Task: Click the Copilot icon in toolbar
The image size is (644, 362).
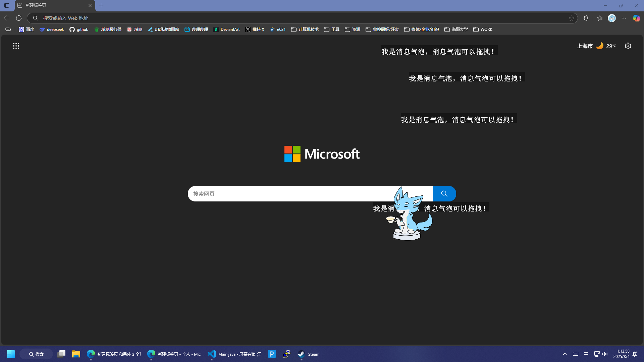Action: [636, 18]
